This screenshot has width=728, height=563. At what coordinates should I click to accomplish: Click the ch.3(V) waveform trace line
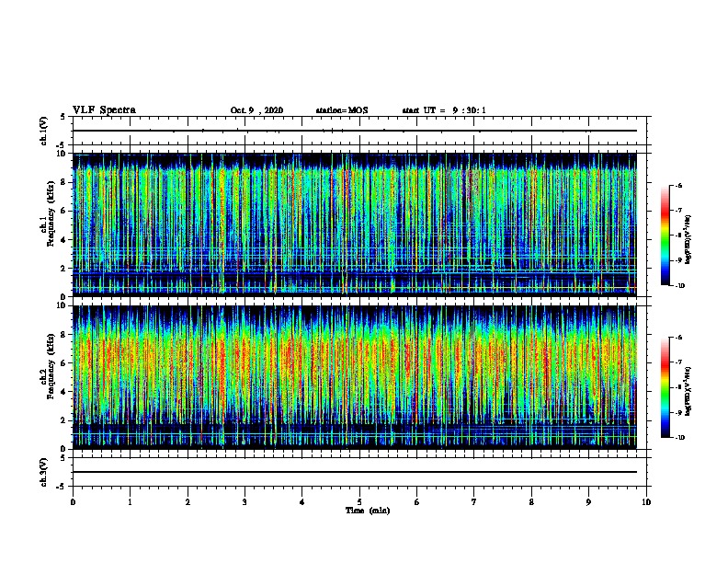355,472
